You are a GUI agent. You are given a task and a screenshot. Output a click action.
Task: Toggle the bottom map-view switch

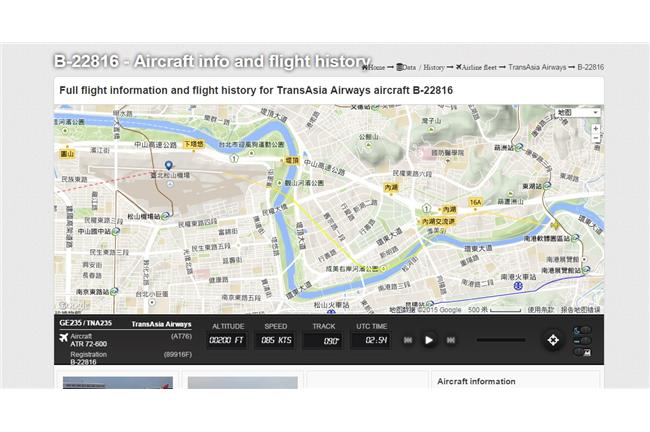tap(582, 352)
